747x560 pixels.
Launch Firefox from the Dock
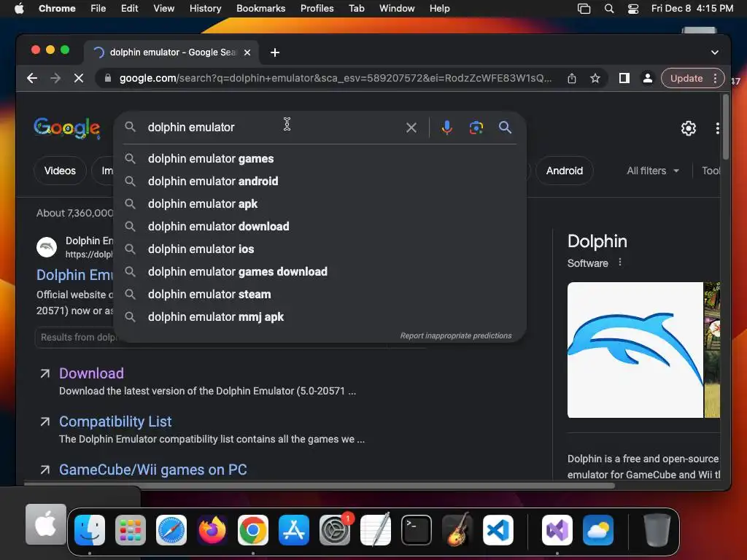[212, 530]
